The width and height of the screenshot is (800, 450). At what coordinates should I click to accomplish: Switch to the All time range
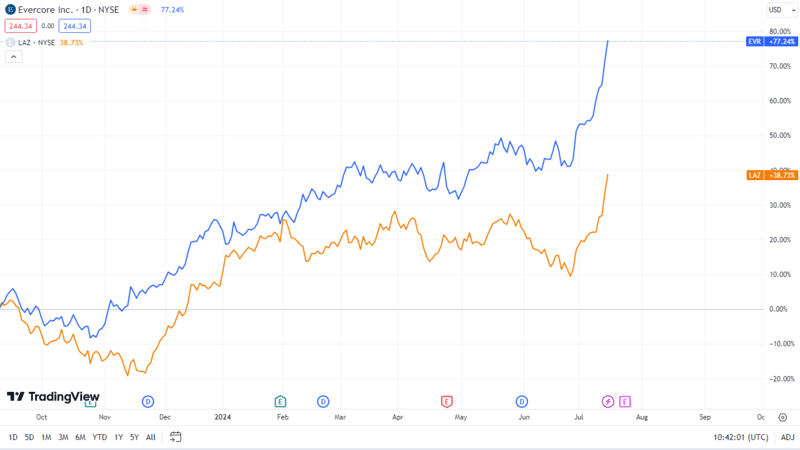pos(151,437)
